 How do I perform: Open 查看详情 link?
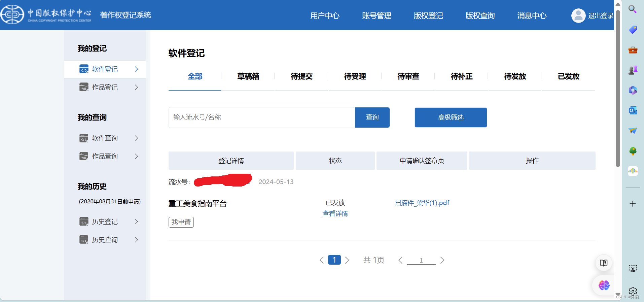335,213
